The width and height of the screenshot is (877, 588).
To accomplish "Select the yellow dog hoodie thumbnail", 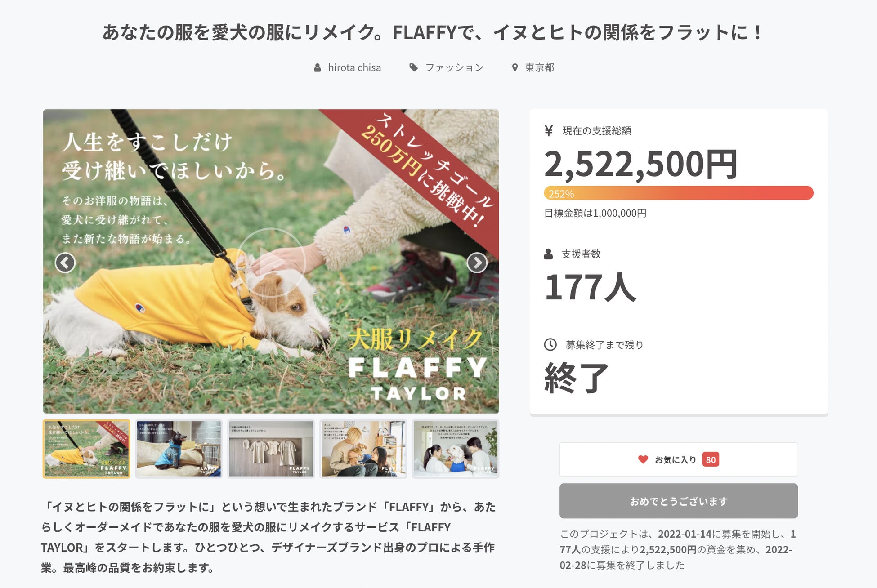I will point(86,449).
